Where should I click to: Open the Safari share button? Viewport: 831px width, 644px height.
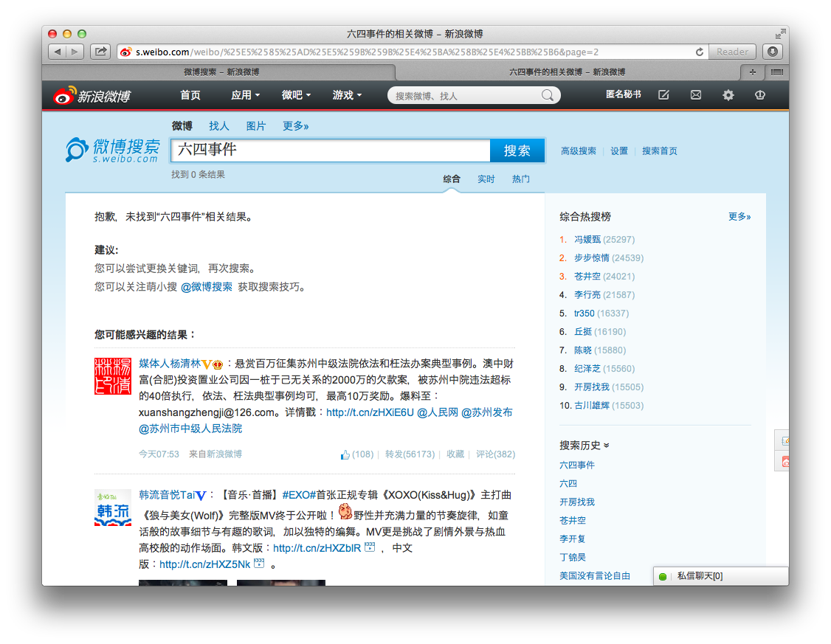click(100, 52)
